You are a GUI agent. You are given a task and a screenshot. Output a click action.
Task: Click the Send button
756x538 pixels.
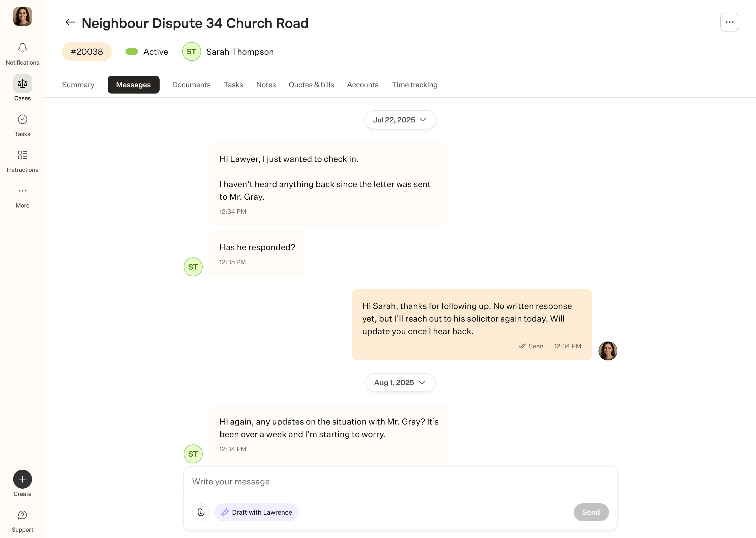591,513
